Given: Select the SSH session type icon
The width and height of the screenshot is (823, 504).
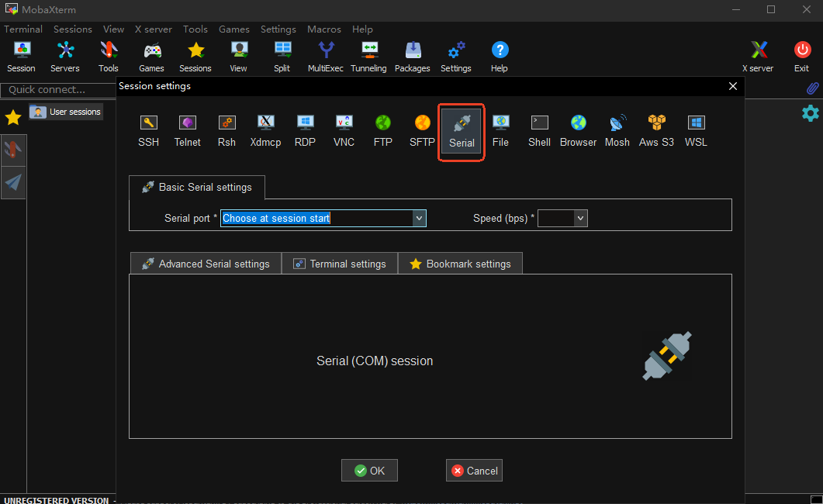Looking at the screenshot, I should (148, 129).
